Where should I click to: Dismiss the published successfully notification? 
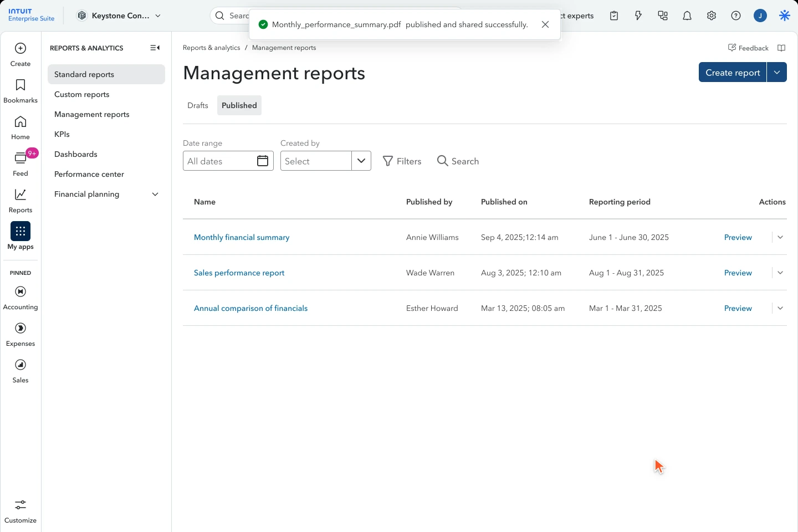coord(545,24)
